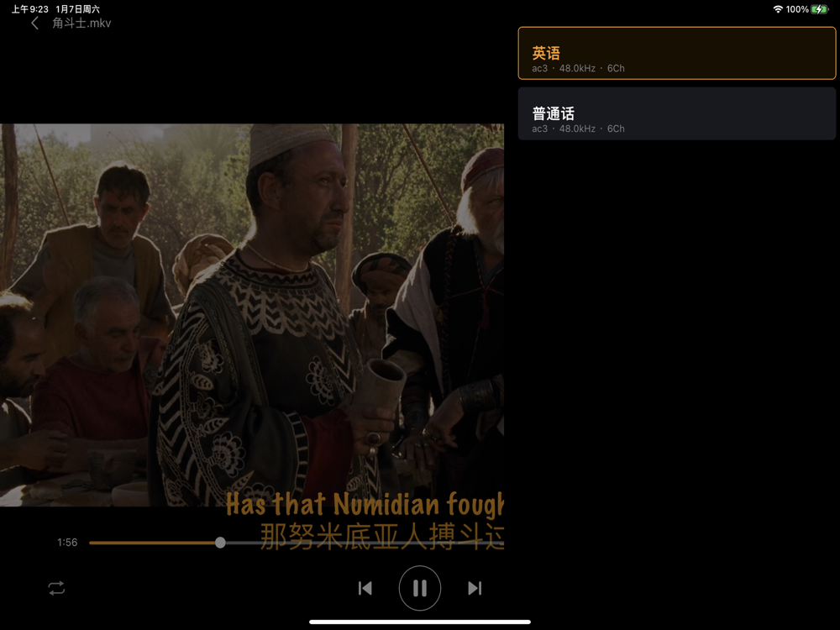840x630 pixels.
Task: Toggle the repeat loop icon
Action: [x=56, y=588]
